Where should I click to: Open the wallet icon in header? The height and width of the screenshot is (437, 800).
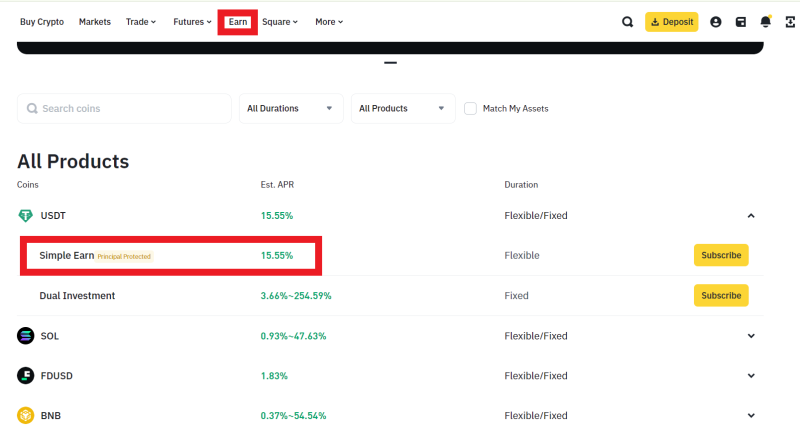point(740,22)
